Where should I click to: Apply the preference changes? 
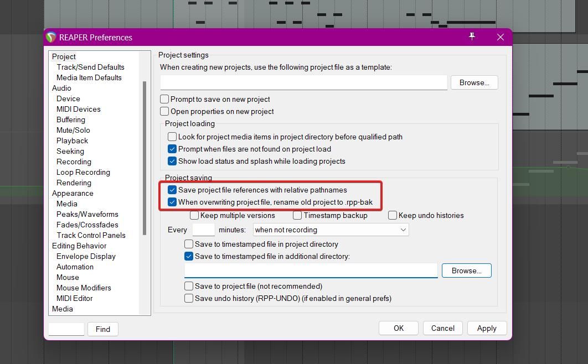pyautogui.click(x=487, y=327)
